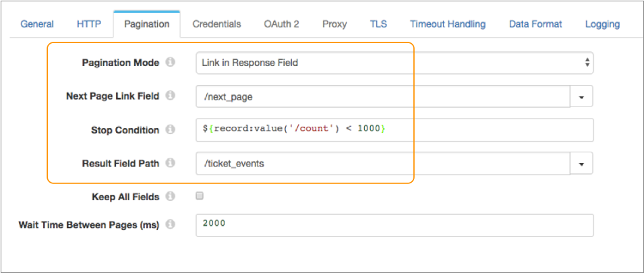Expand the Result Field Path dropdown arrow
644x273 pixels.
(581, 164)
